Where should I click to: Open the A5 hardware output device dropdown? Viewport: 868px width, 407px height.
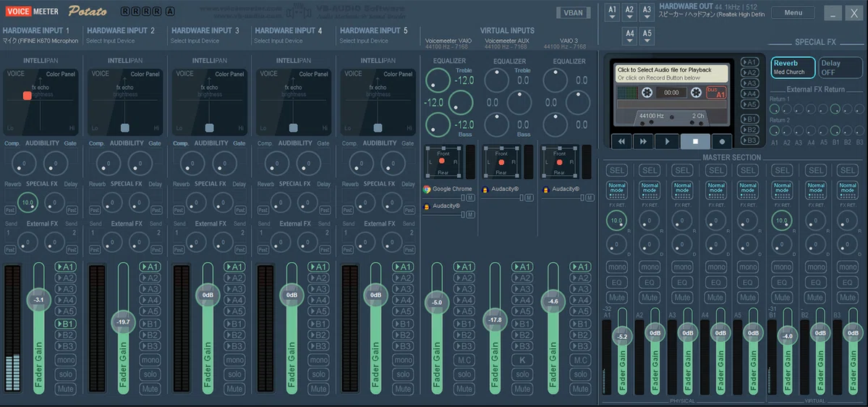pyautogui.click(x=647, y=36)
